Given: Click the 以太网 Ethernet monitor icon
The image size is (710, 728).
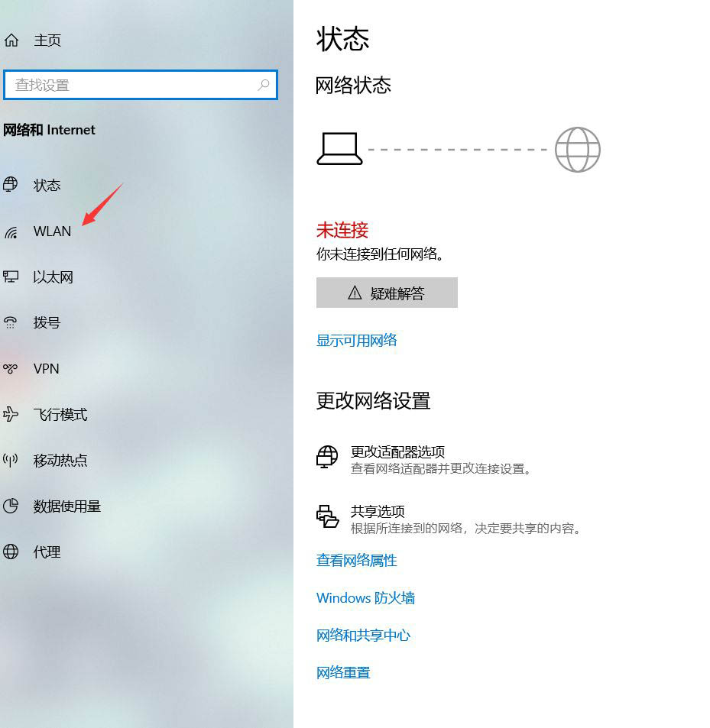Looking at the screenshot, I should click(x=11, y=277).
